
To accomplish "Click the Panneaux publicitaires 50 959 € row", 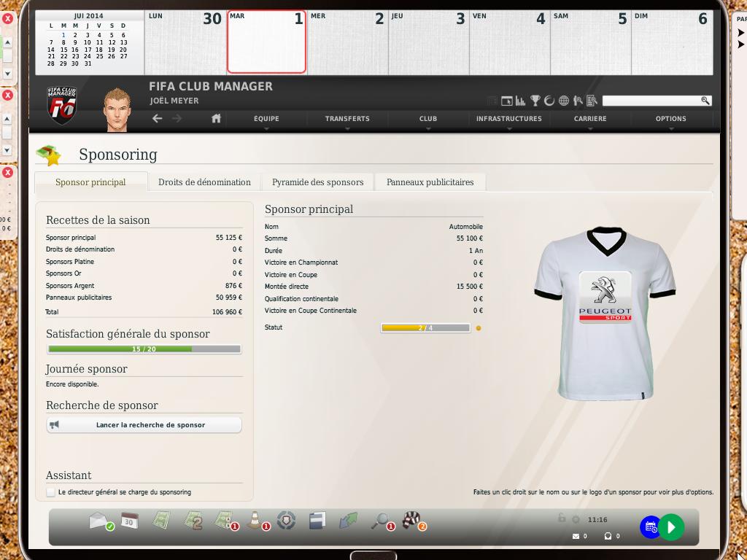I will click(144, 297).
